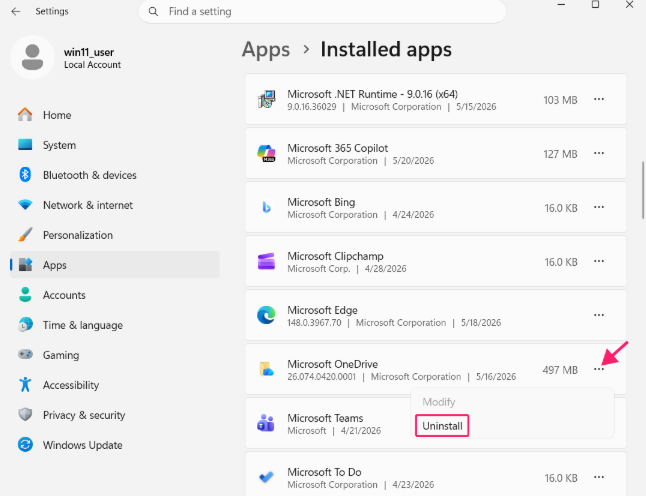Viewport: 646px width, 496px height.
Task: Click the Edge version 148.0.3967.70 text
Action: (x=314, y=323)
